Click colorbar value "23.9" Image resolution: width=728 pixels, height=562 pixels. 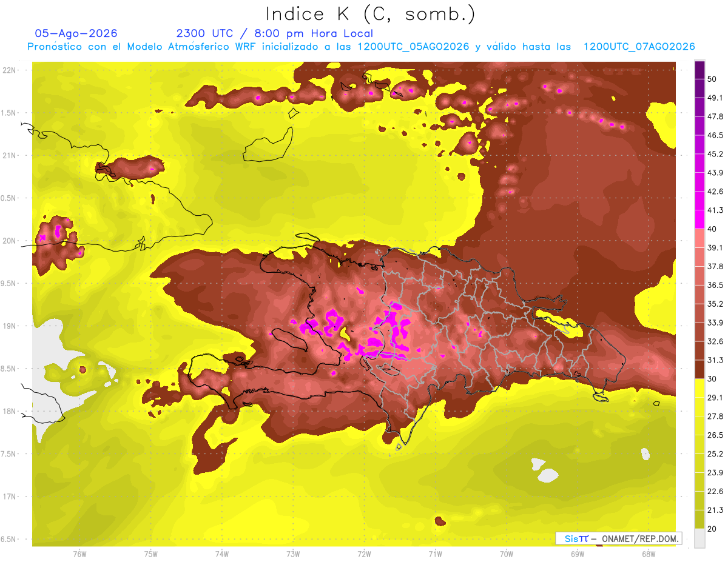(x=715, y=473)
